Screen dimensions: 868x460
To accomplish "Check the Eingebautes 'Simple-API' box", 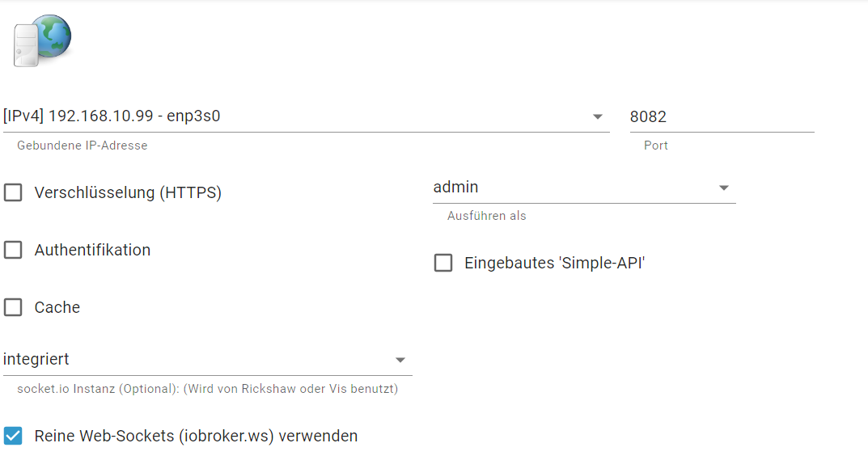I will coord(442,263).
